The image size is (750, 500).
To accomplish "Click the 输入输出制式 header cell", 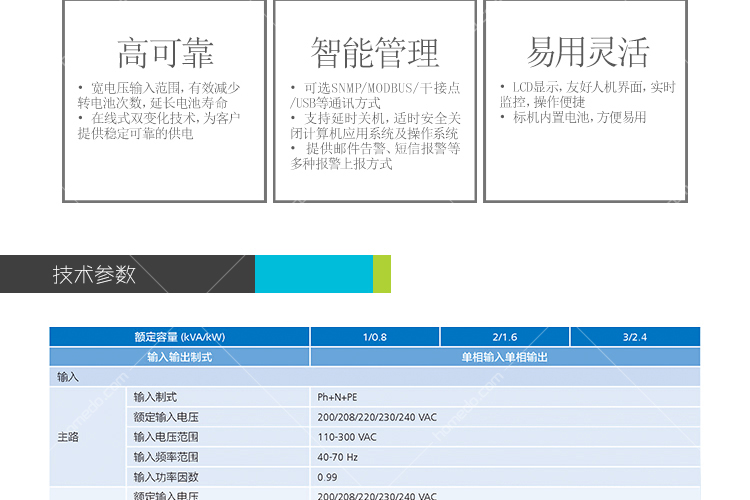I will point(180,357).
